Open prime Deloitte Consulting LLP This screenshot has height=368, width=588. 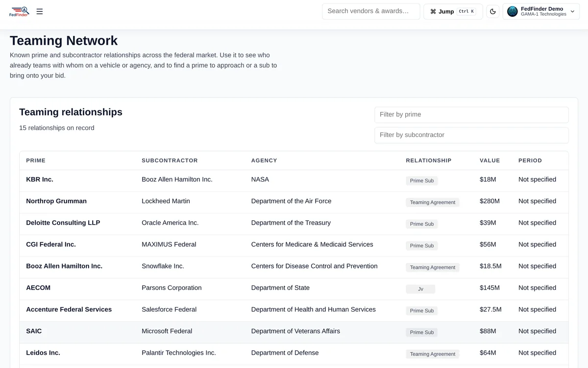coord(63,223)
